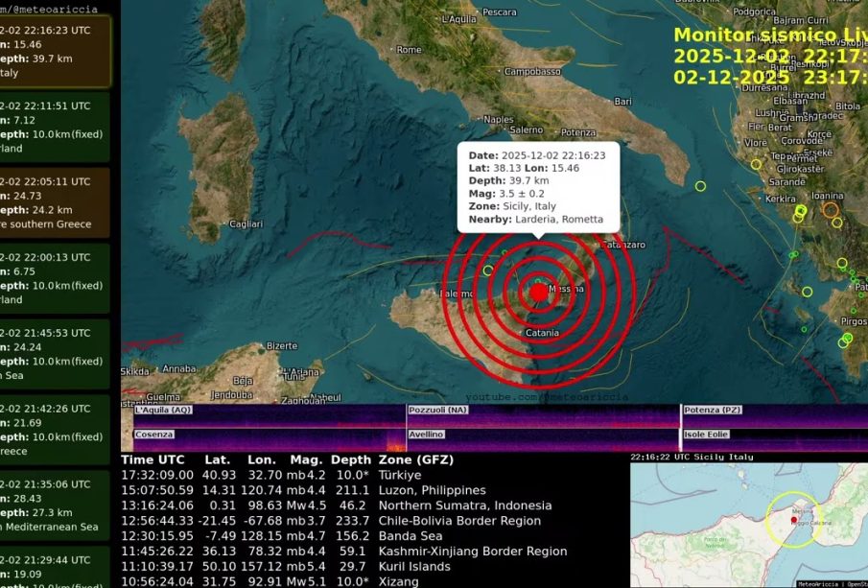Click the Catania city label on map
Screen dimensions: 868x588
click(543, 333)
